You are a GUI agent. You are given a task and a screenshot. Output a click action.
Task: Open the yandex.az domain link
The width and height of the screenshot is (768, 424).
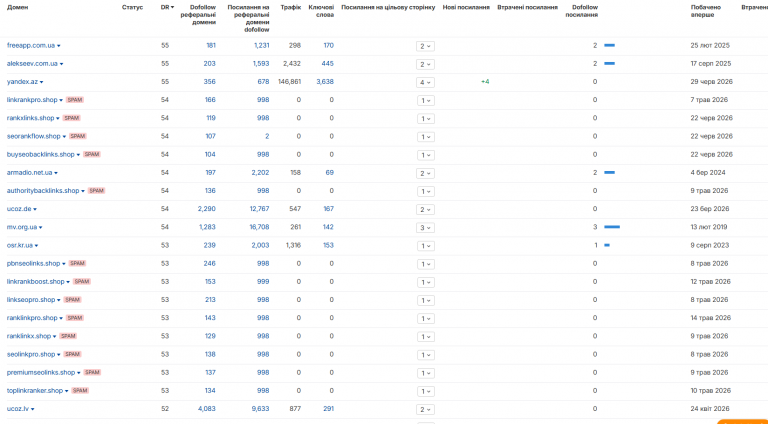click(x=23, y=82)
